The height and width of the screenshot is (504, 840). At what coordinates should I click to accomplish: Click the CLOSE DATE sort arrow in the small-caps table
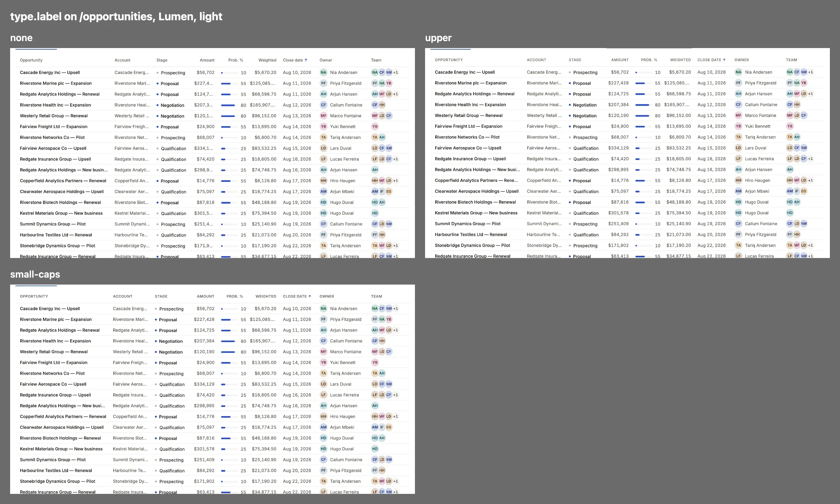pyautogui.click(x=310, y=296)
